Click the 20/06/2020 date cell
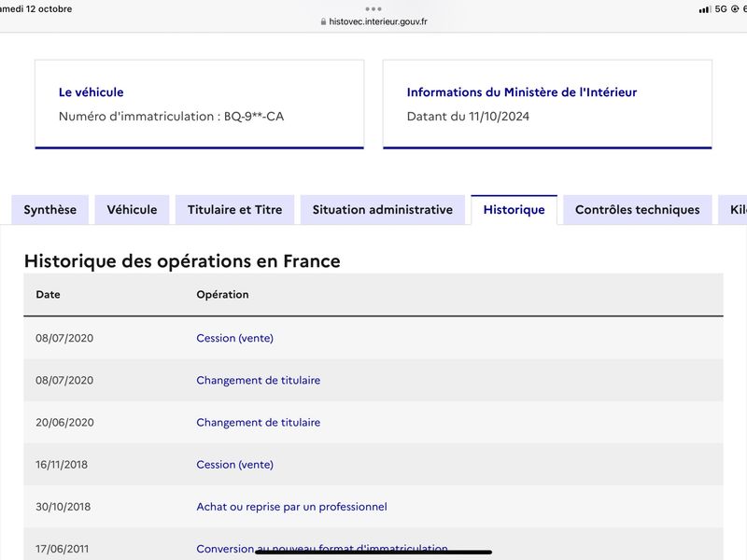 pyautogui.click(x=64, y=423)
